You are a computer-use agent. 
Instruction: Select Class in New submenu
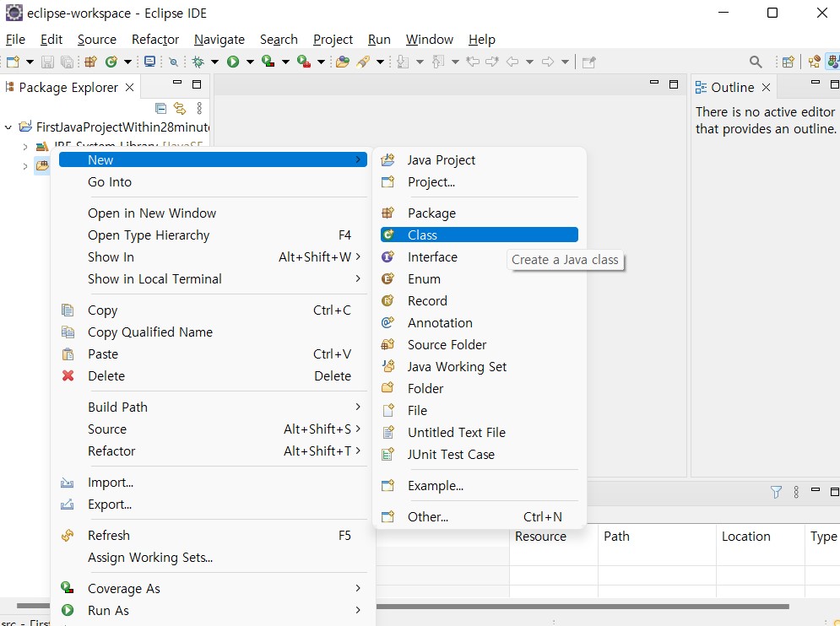point(480,235)
